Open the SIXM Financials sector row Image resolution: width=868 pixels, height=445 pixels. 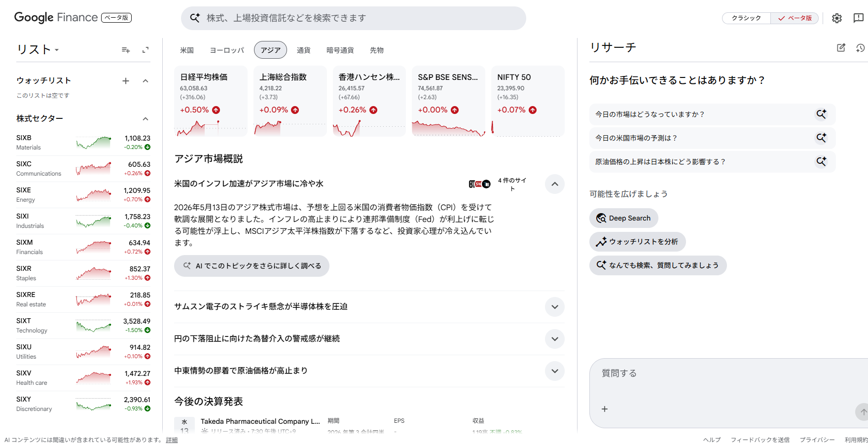(83, 247)
